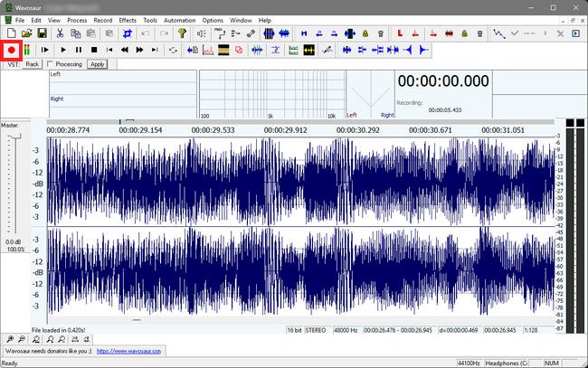This screenshot has height=368, width=588.
Task: Open the Options menu
Action: (213, 20)
